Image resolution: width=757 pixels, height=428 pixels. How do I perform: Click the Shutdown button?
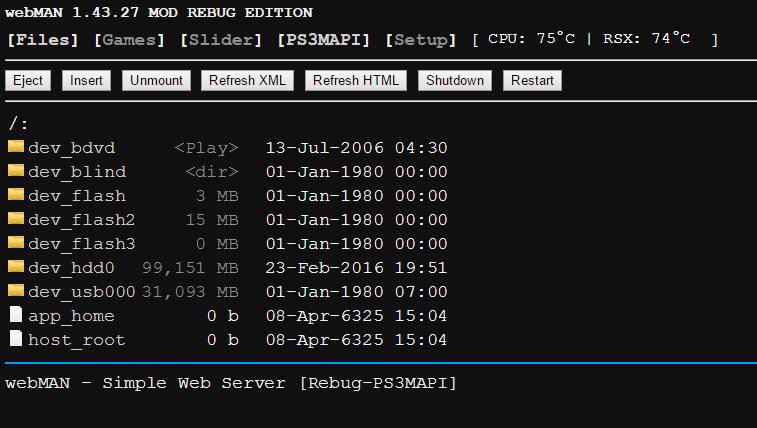tap(455, 80)
